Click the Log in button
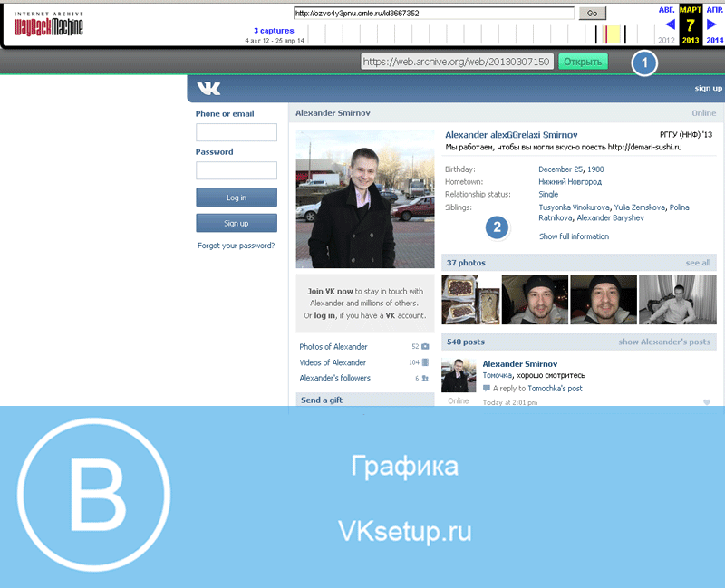The image size is (725, 588). pos(237,198)
